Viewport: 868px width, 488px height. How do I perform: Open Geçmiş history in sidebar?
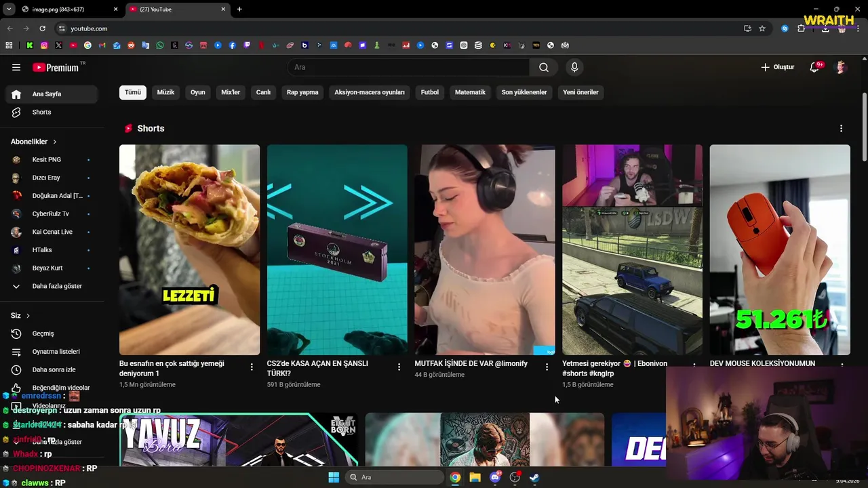click(x=52, y=333)
